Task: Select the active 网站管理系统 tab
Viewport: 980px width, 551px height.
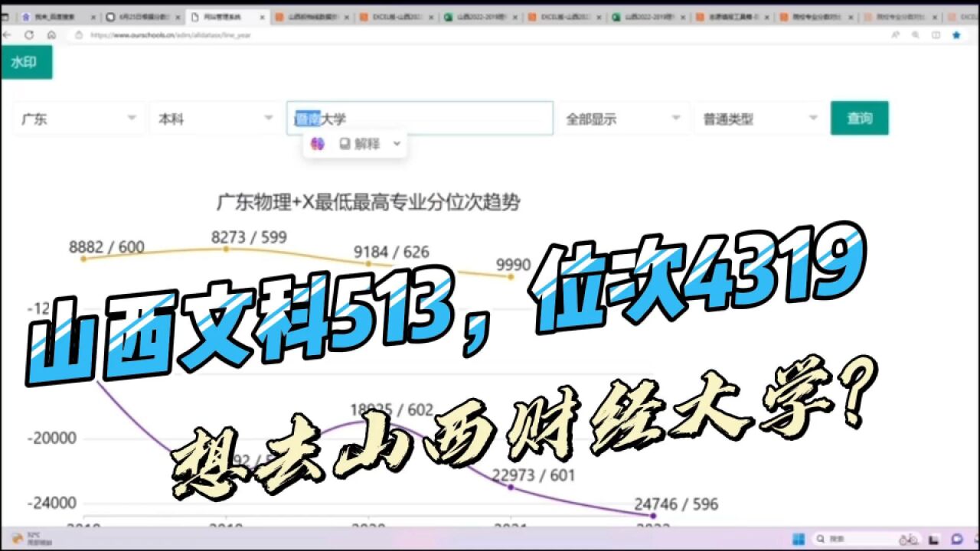Action: point(227,16)
